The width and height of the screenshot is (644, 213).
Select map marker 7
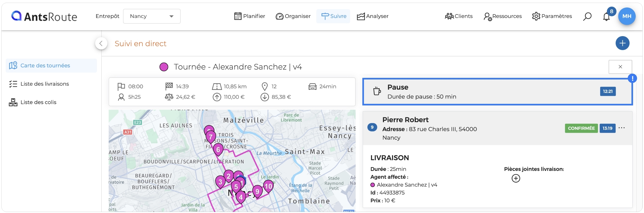pos(211,137)
